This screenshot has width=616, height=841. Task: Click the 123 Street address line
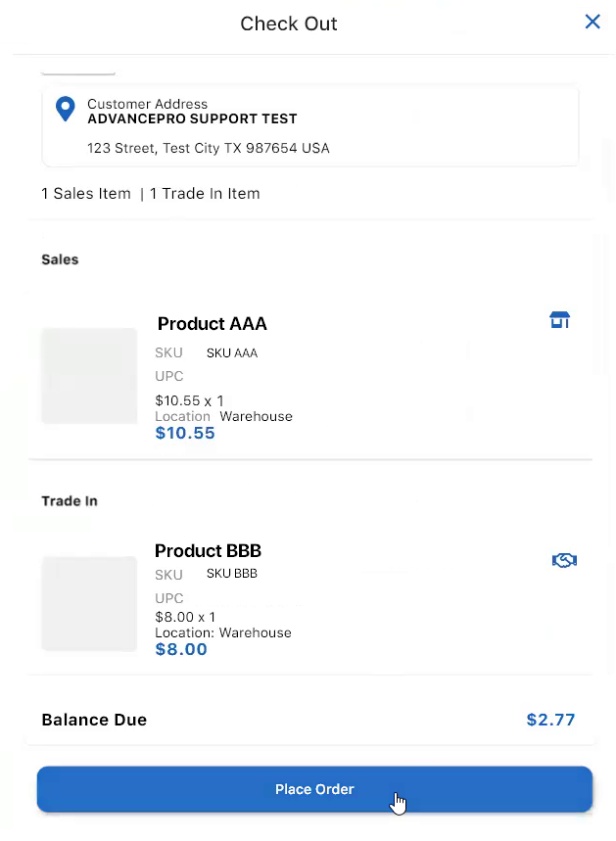(x=209, y=149)
